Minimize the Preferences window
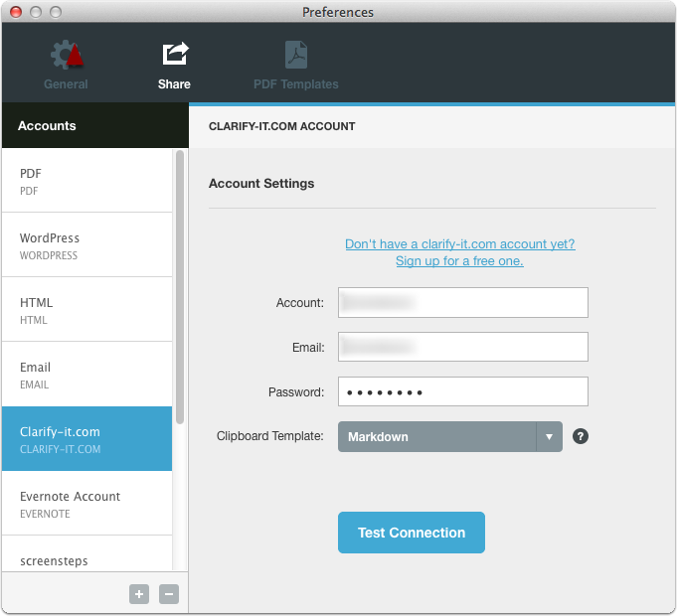Image resolution: width=677 pixels, height=616 pixels. click(x=36, y=12)
